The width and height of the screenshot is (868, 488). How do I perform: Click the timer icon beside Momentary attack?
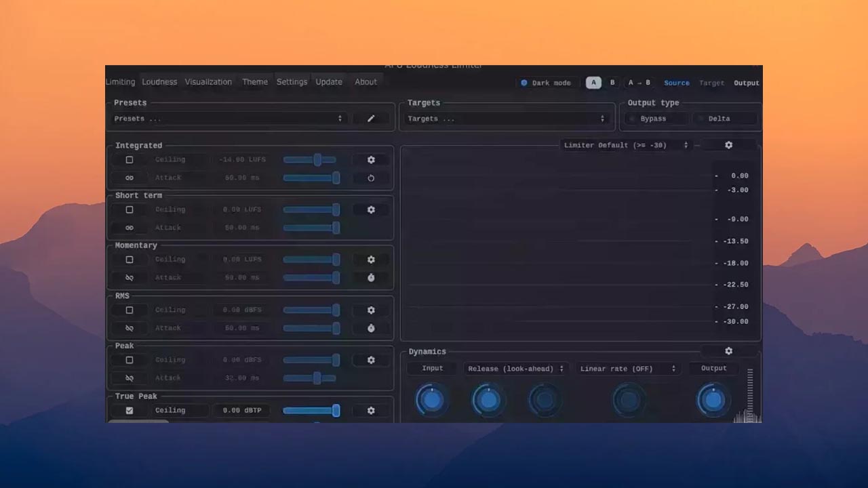[371, 277]
